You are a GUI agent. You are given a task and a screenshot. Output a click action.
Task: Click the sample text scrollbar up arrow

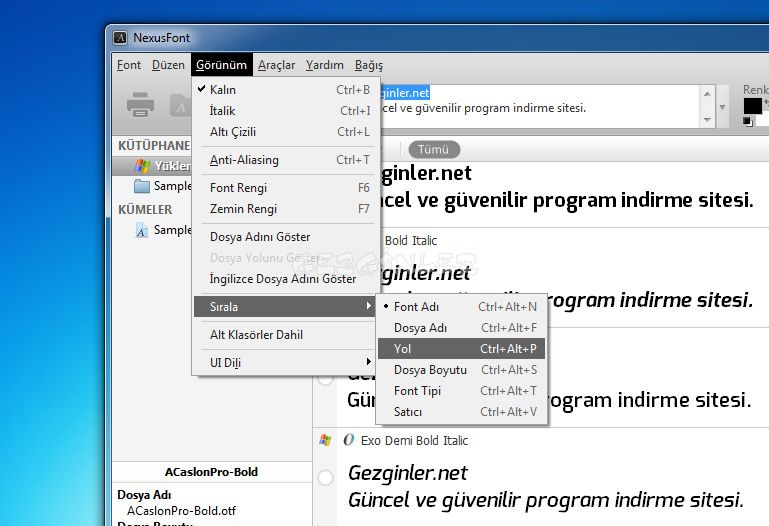point(707,93)
